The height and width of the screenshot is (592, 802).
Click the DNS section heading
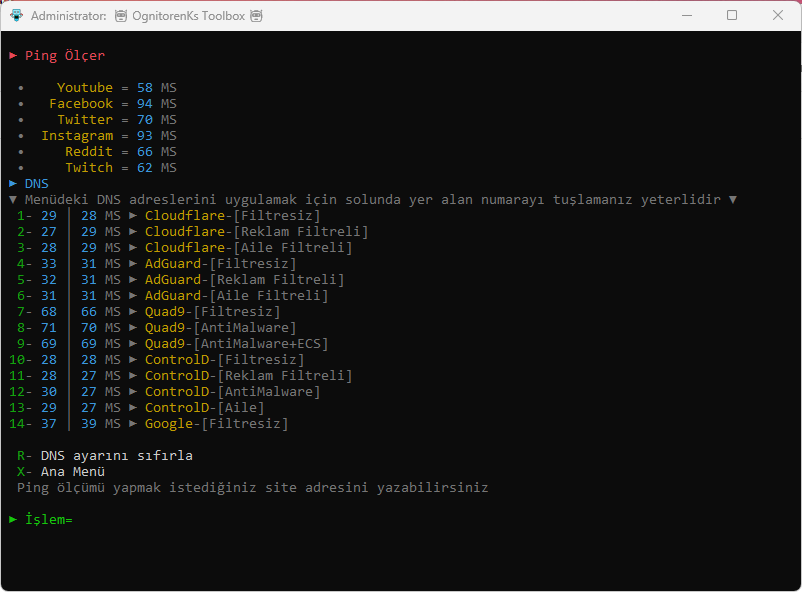tap(37, 183)
